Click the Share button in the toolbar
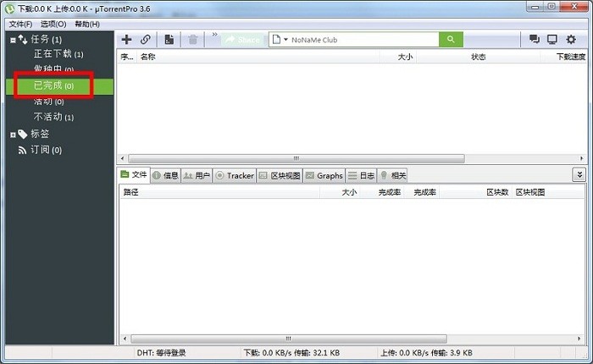Screen dimensions: 593x364 click(242, 40)
